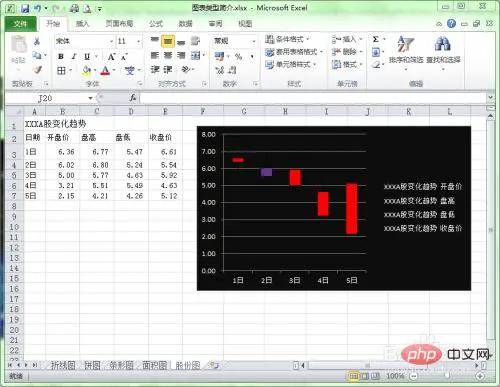500x387 pixels.
Task: Open the AutoSum sigma function
Action: click(x=376, y=39)
